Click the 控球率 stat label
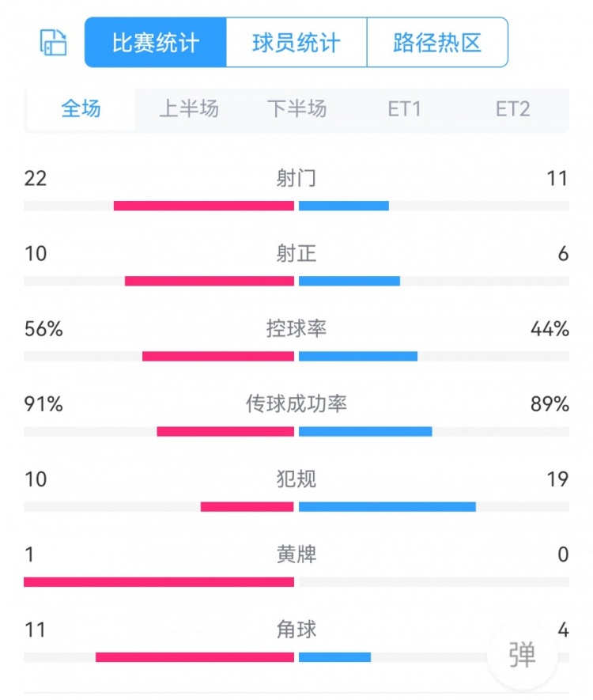 pyautogui.click(x=296, y=328)
